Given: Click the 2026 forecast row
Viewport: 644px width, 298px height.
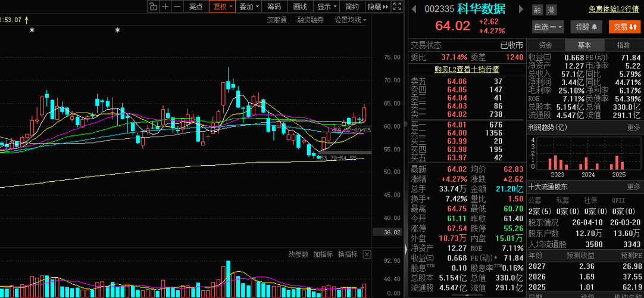Looking at the screenshot, I should tap(584, 277).
